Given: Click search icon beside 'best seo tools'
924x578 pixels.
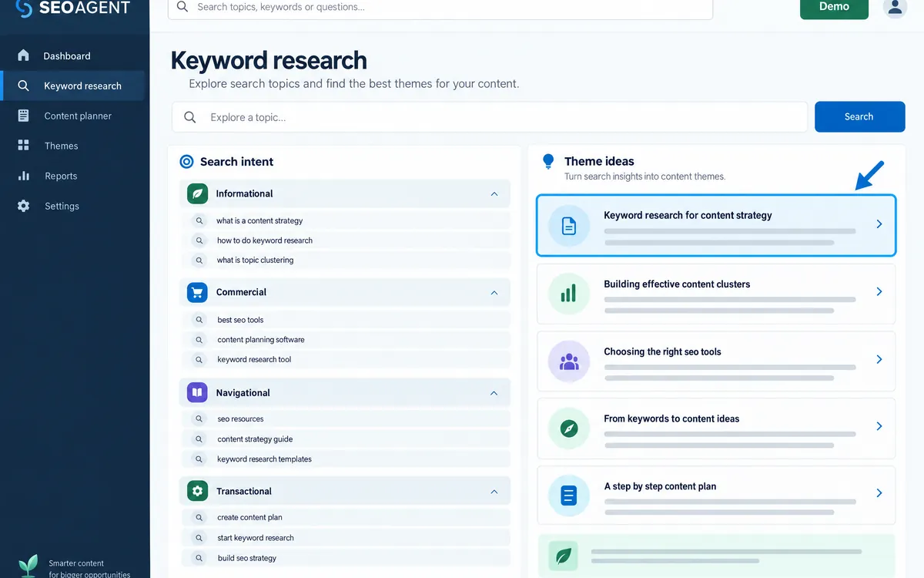Looking at the screenshot, I should 200,320.
